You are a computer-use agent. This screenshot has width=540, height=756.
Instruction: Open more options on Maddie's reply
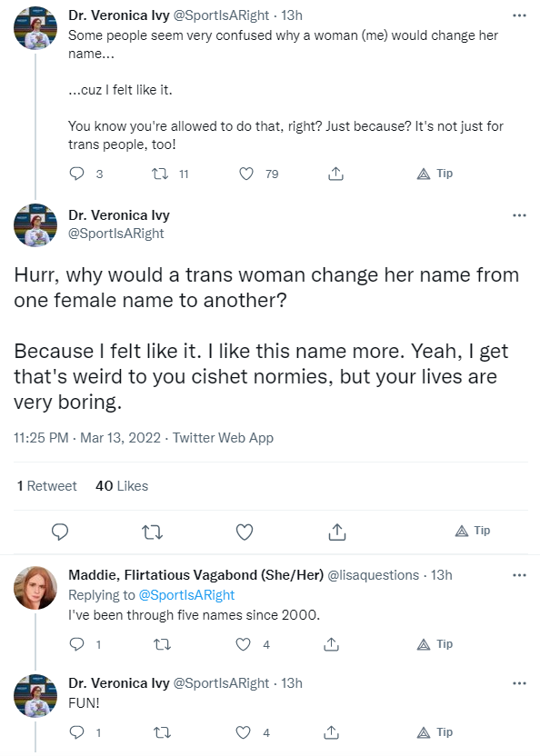[519, 575]
